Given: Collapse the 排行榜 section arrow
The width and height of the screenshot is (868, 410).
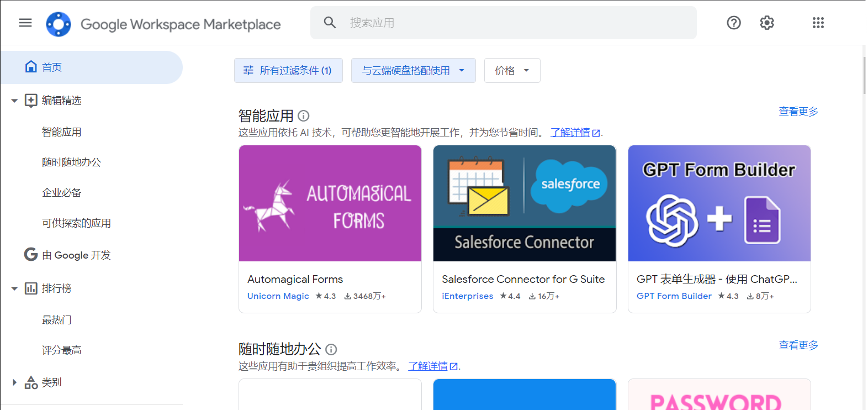Looking at the screenshot, I should tap(14, 288).
